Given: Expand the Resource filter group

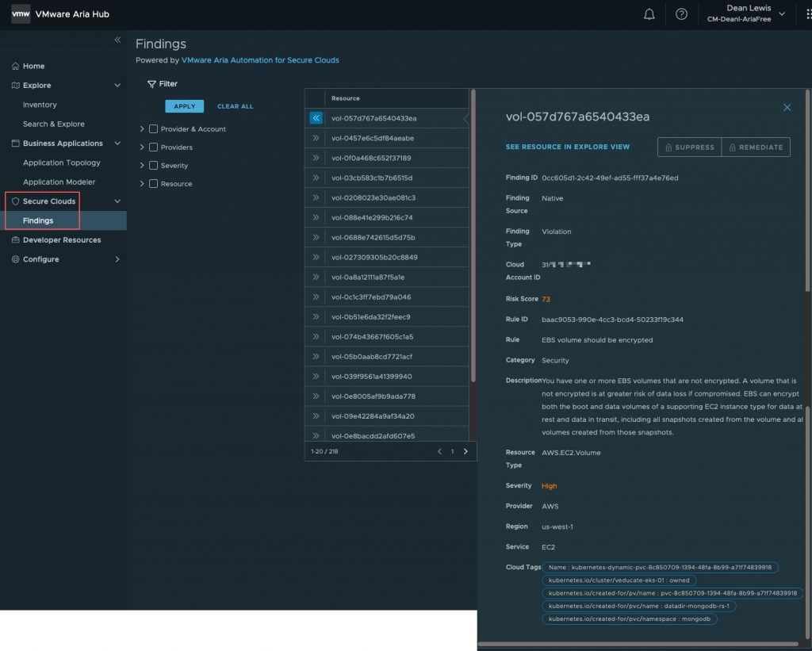Looking at the screenshot, I should (142, 183).
